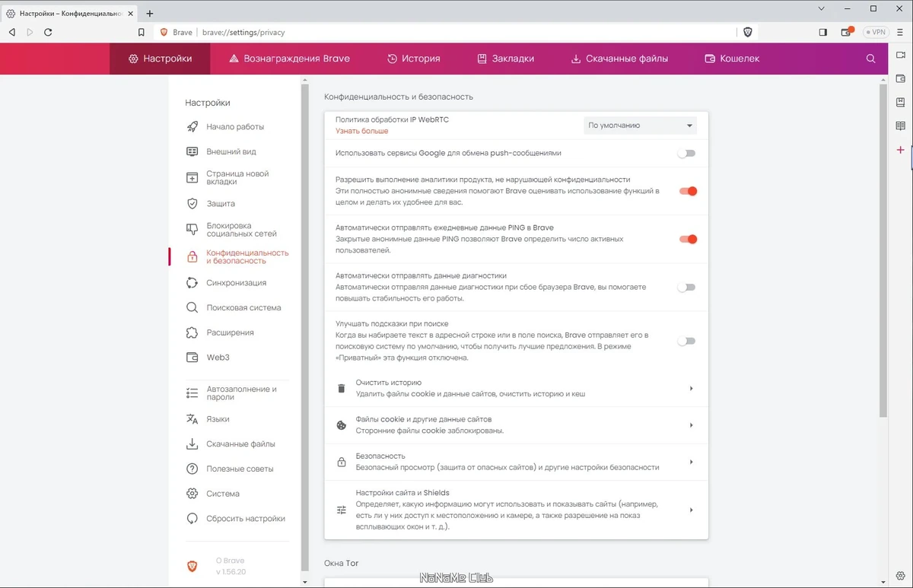Go back with the back arrow

point(11,33)
